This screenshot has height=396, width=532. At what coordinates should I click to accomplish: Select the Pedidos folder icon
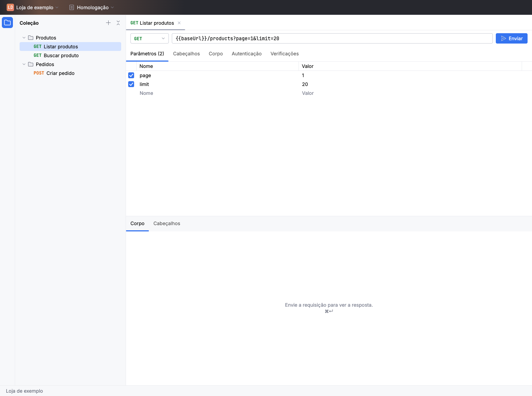[x=31, y=64]
